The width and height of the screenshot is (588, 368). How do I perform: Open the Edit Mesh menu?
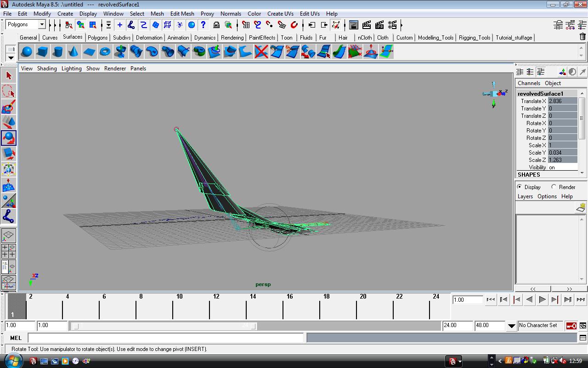(182, 13)
